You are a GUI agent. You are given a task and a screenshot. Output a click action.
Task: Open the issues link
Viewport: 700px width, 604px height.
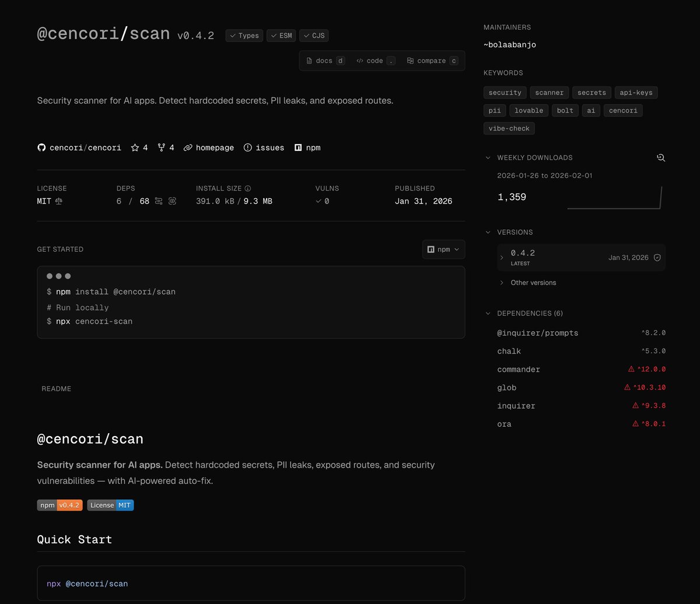point(264,148)
